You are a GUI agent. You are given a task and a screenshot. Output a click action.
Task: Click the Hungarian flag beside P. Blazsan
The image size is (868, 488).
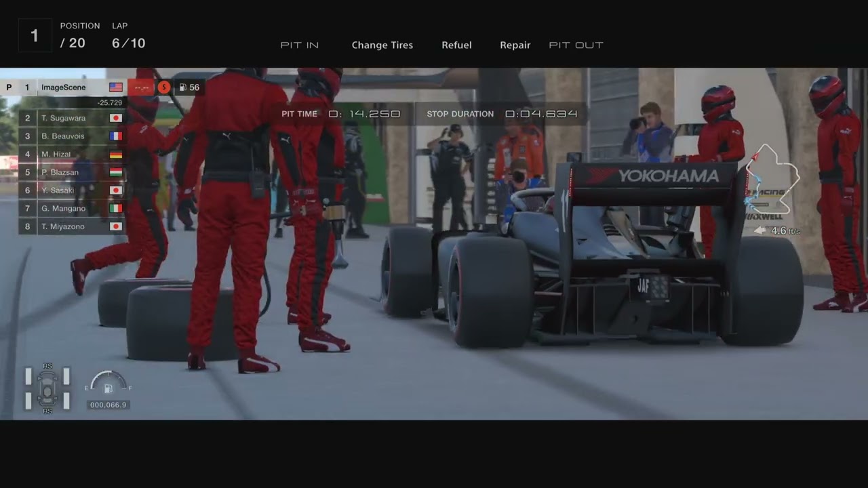pos(116,172)
